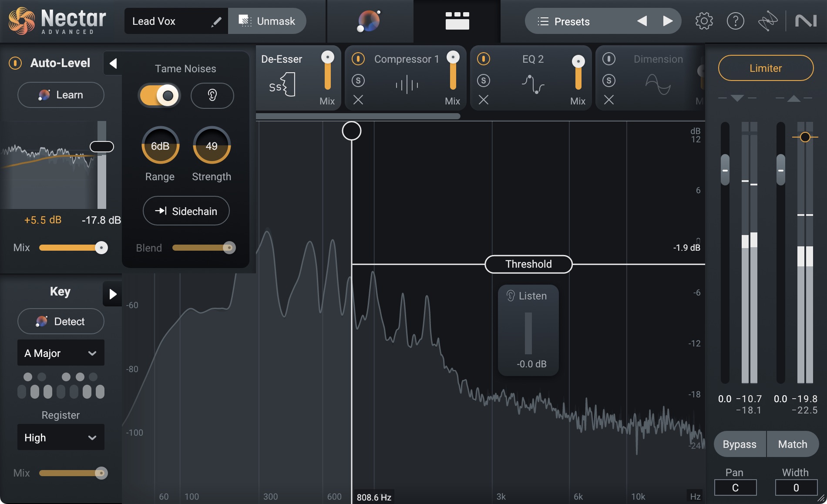Click the Pan value field

tap(735, 487)
